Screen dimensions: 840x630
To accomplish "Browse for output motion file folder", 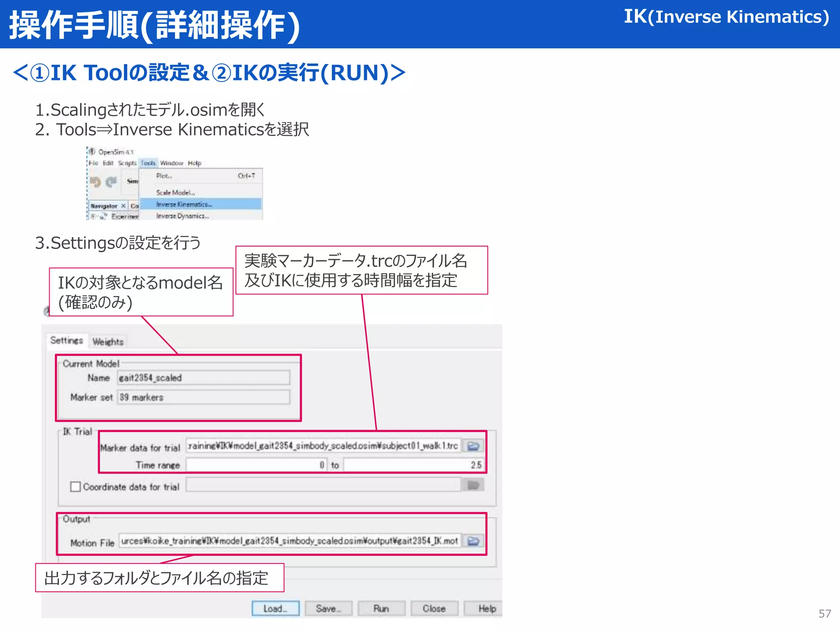I will click(473, 541).
